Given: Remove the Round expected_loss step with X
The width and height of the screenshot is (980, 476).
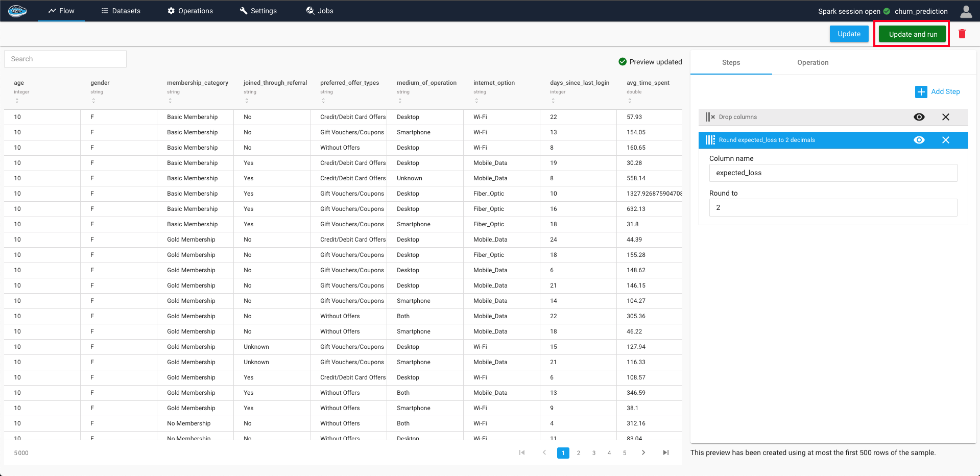Looking at the screenshot, I should [x=945, y=140].
